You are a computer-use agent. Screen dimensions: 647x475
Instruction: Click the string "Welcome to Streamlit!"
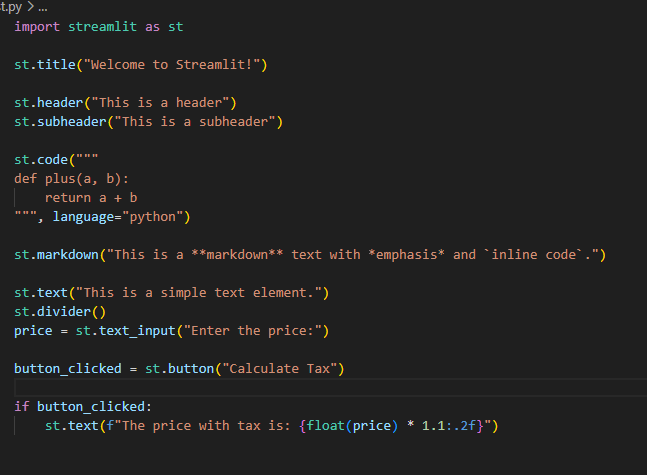pyautogui.click(x=172, y=65)
